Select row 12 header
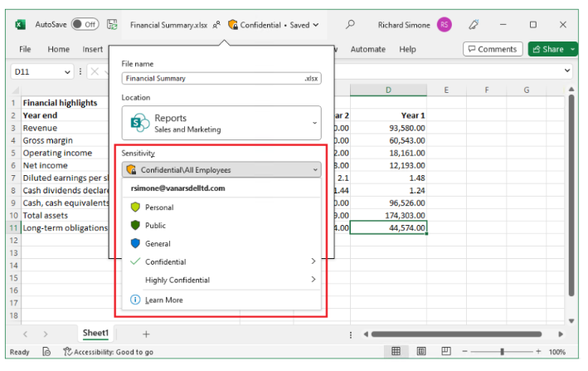 point(14,241)
